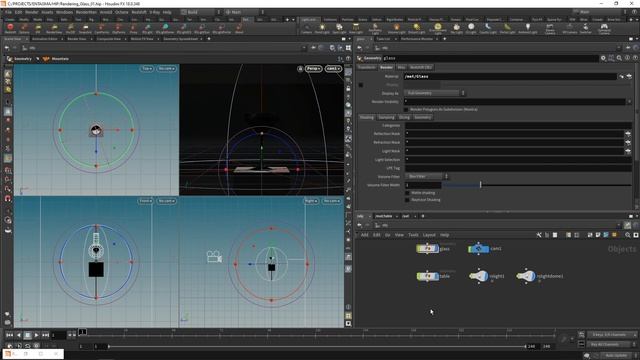Click the Categories input field
The width and height of the screenshot is (640, 360).
(x=518, y=125)
